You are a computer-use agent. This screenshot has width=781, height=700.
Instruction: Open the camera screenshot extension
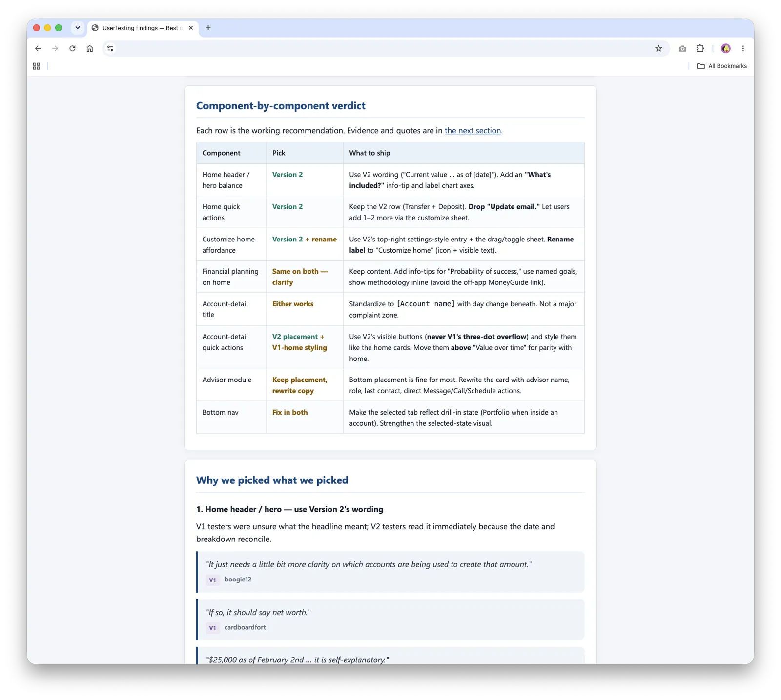pyautogui.click(x=682, y=48)
